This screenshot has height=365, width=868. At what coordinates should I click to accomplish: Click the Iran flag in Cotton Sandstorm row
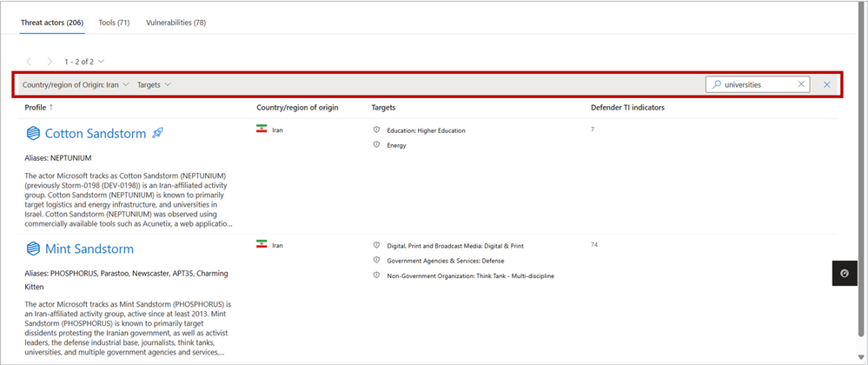point(262,129)
